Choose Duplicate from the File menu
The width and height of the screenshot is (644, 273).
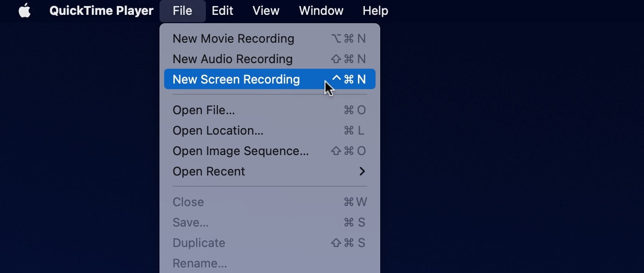pos(198,243)
